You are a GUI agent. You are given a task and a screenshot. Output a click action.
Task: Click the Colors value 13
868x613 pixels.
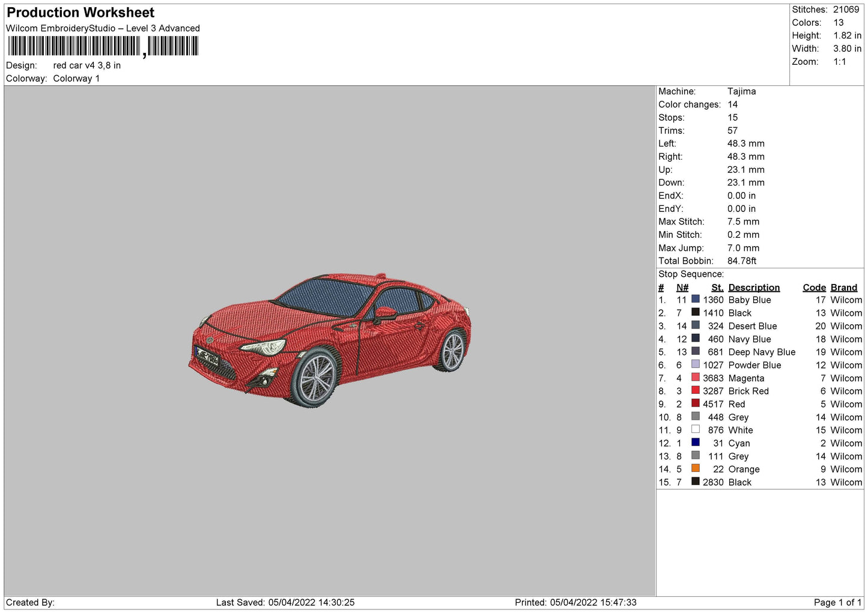tap(839, 23)
